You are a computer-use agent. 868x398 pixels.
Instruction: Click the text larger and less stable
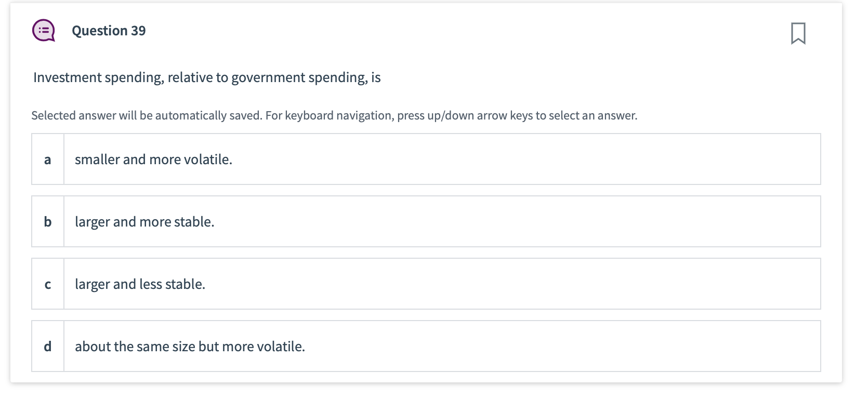[x=140, y=284]
